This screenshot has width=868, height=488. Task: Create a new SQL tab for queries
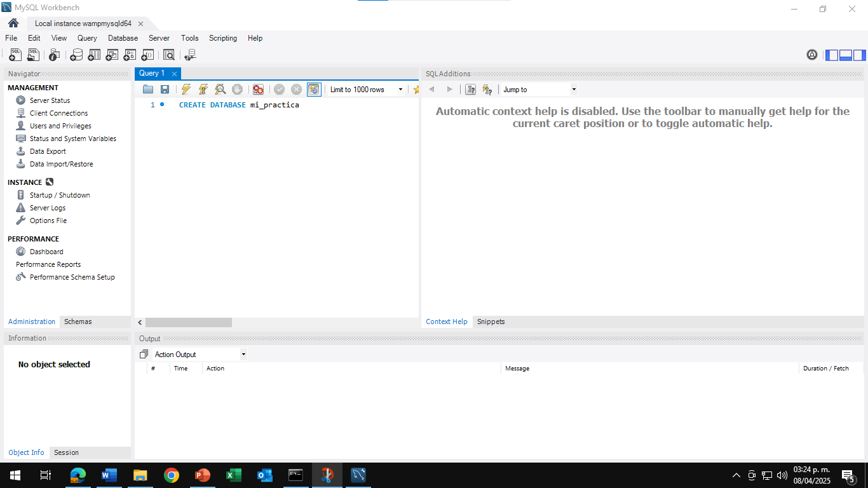[15, 55]
